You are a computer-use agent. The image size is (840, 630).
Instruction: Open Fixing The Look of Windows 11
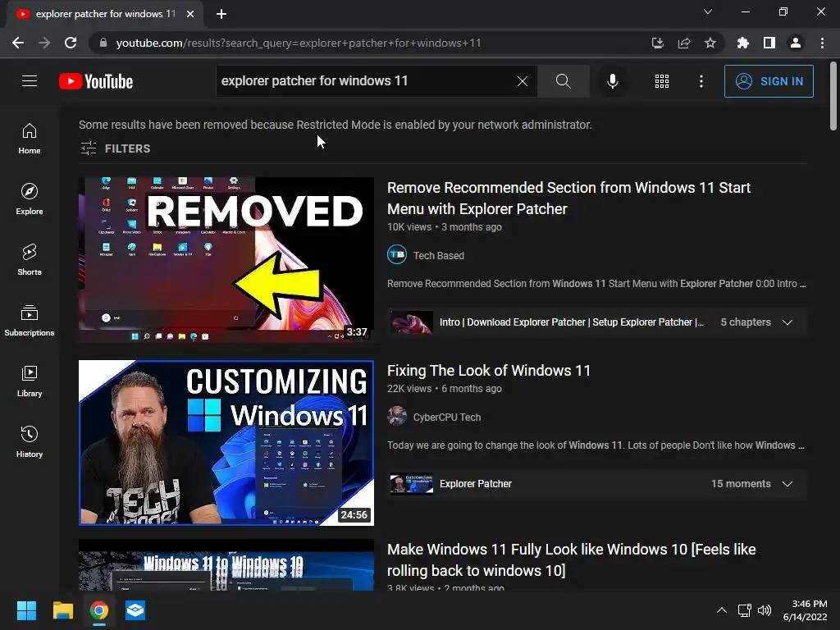[489, 371]
